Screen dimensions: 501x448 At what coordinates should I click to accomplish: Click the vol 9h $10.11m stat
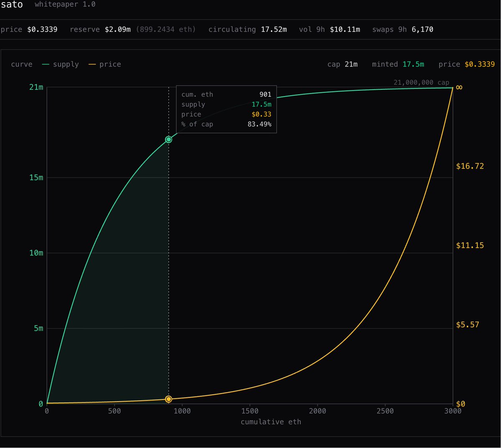(329, 30)
